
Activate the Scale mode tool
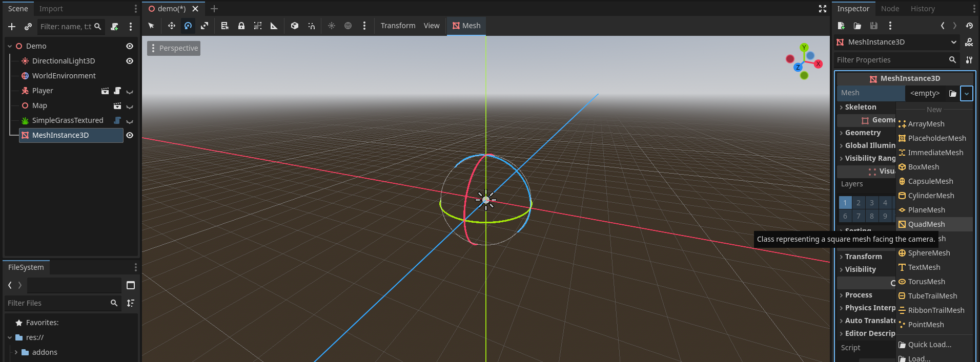[x=205, y=26]
